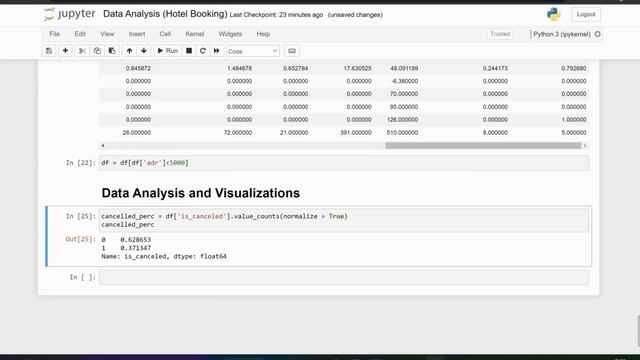Click the Name: is_canceled dtype output line

164,256
